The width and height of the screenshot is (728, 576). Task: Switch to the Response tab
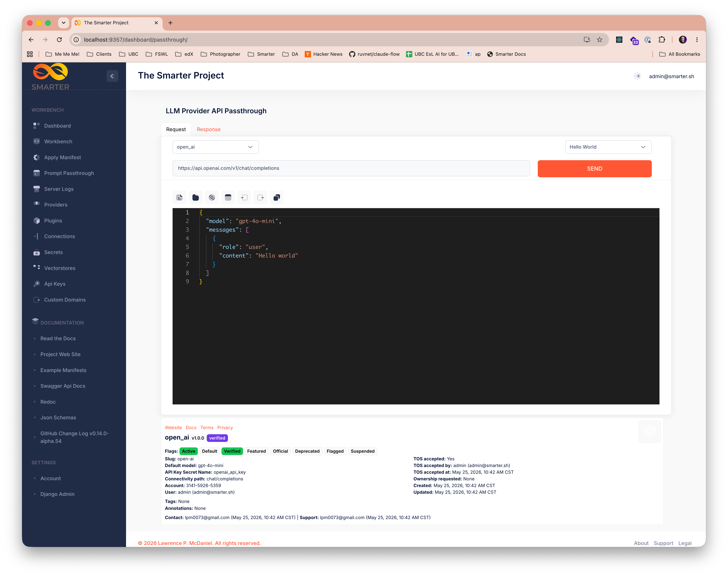coord(208,130)
